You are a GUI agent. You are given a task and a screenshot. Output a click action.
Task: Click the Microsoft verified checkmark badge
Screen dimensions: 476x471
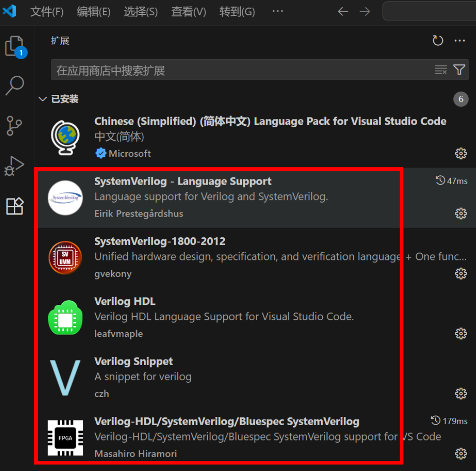pyautogui.click(x=101, y=153)
